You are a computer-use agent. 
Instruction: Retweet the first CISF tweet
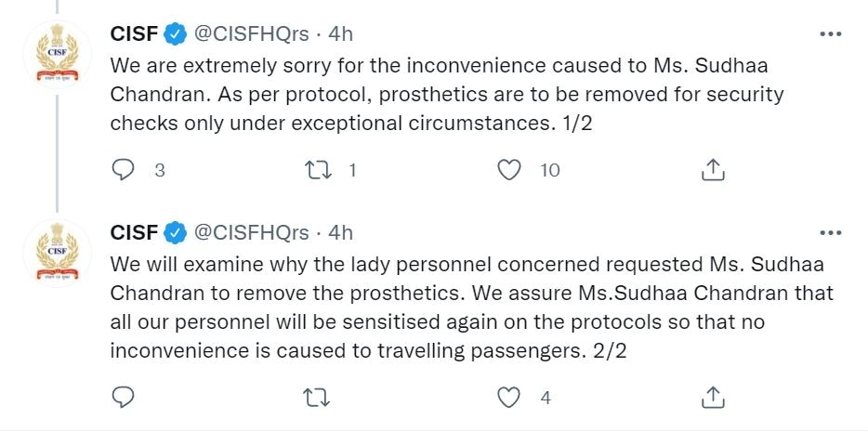pyautogui.click(x=317, y=170)
